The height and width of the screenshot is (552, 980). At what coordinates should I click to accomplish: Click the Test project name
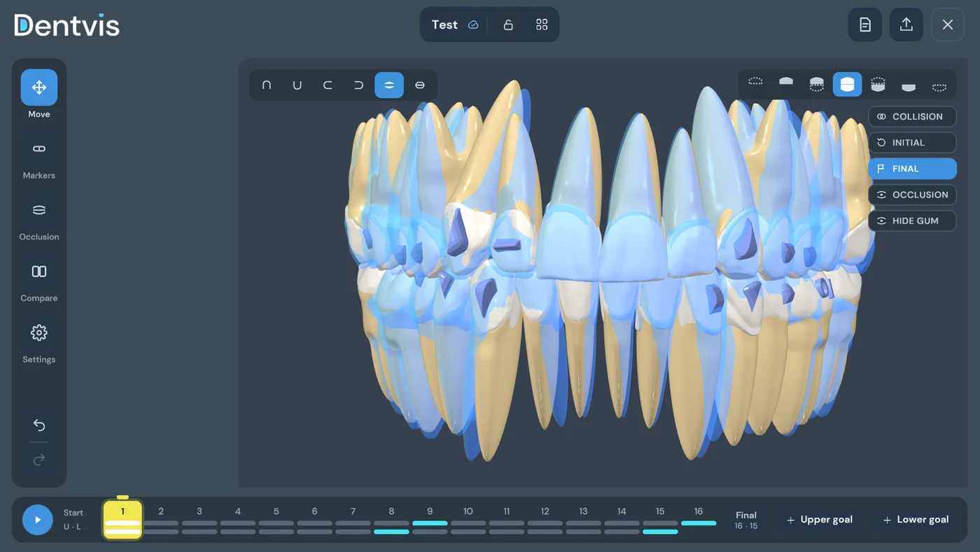tap(444, 25)
